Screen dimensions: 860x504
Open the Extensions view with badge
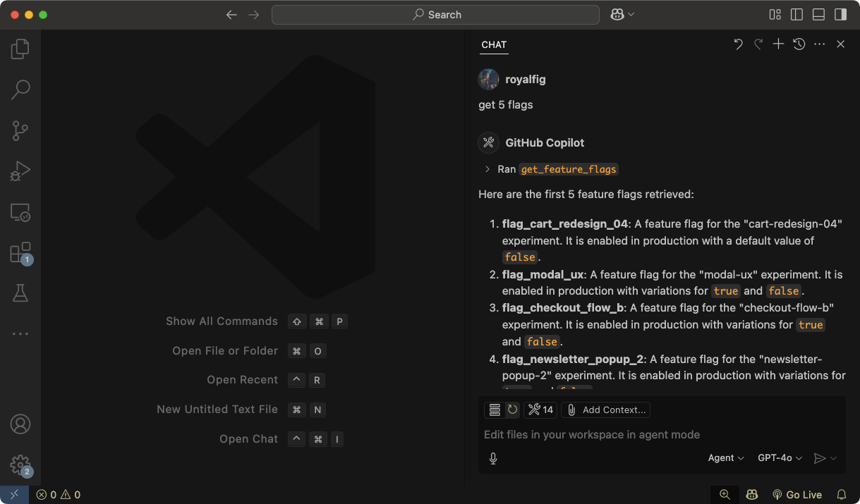[20, 253]
